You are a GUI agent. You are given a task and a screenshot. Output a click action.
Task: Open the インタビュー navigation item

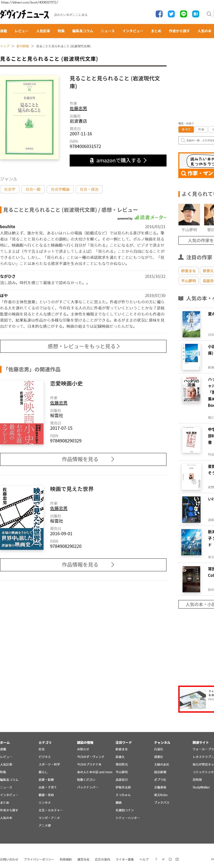[133, 31]
